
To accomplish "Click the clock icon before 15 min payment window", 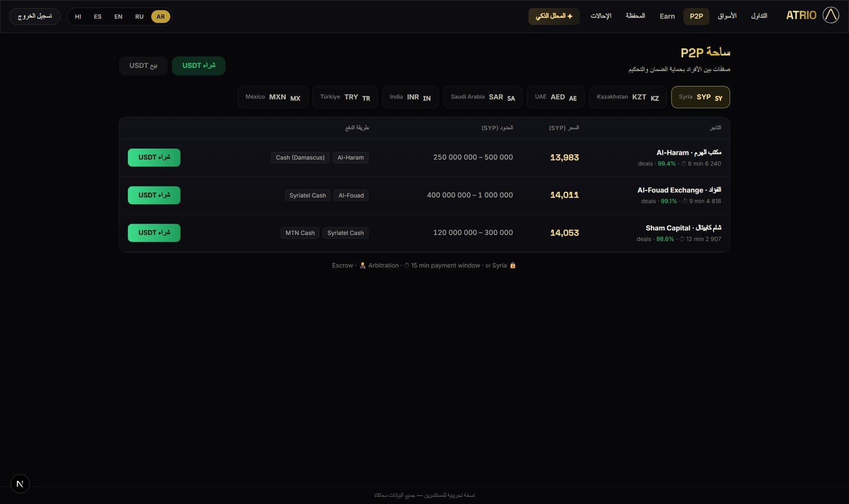I will (x=406, y=266).
